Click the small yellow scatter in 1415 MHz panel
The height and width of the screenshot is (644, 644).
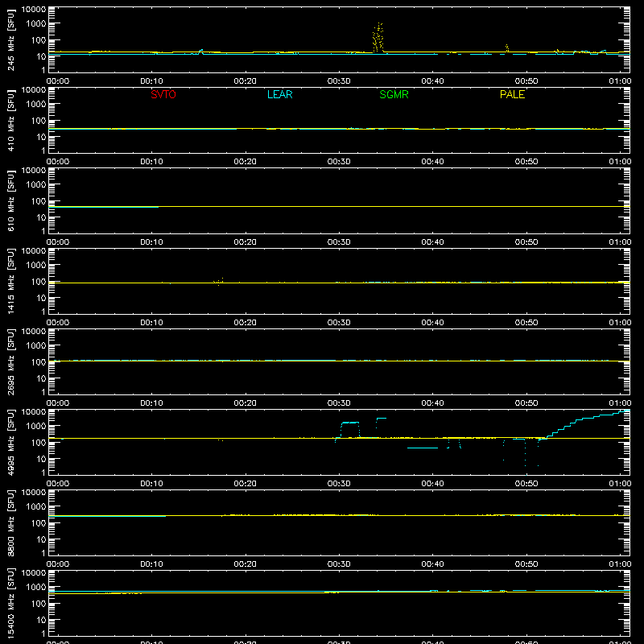click(218, 281)
